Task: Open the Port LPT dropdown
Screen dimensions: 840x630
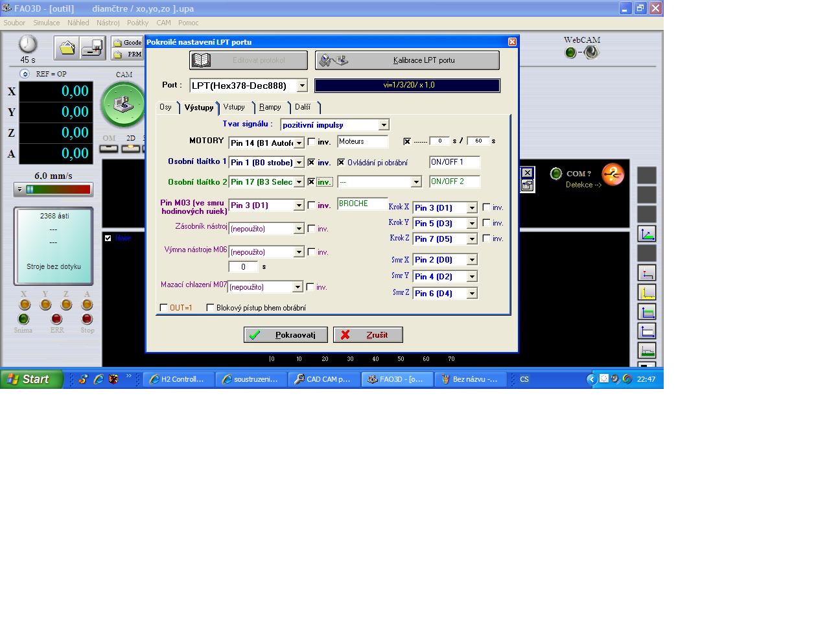Action: (x=302, y=86)
